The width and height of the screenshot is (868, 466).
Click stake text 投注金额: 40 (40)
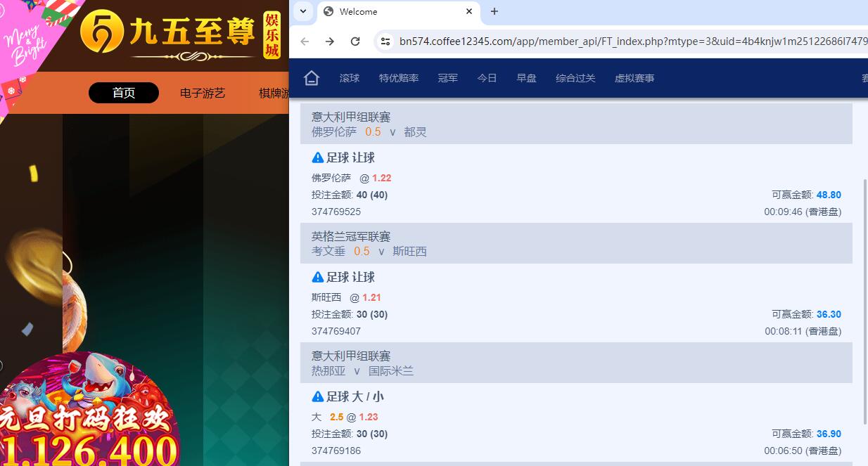coord(350,195)
